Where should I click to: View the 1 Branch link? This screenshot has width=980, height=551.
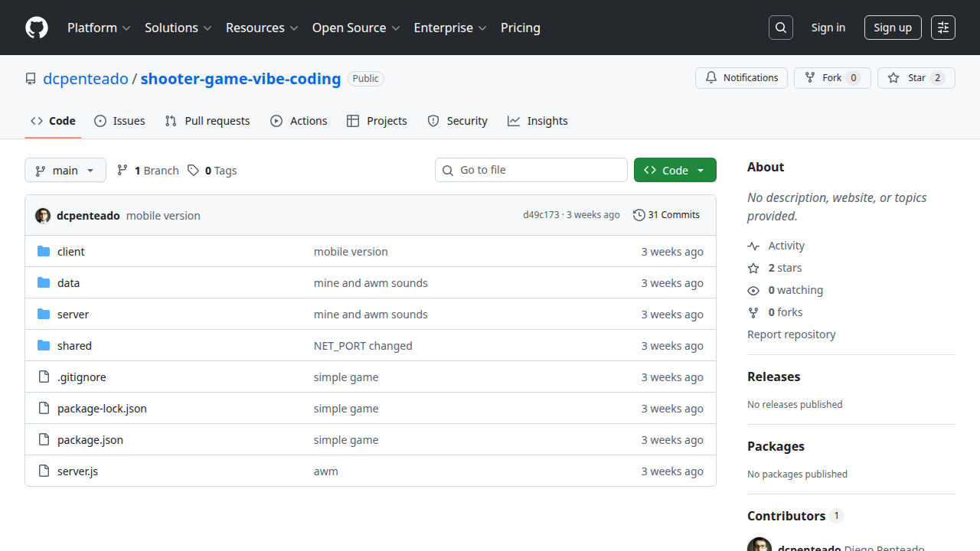pyautogui.click(x=148, y=171)
